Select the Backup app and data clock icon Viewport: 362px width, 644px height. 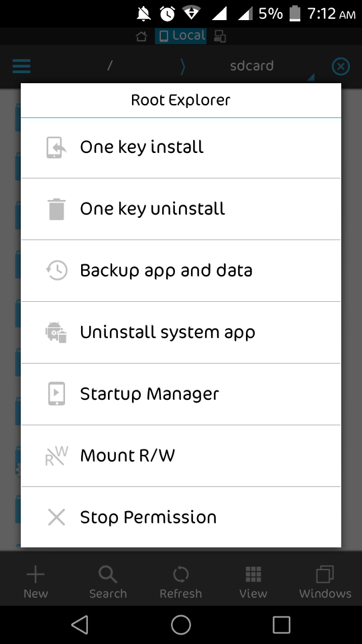pos(56,270)
